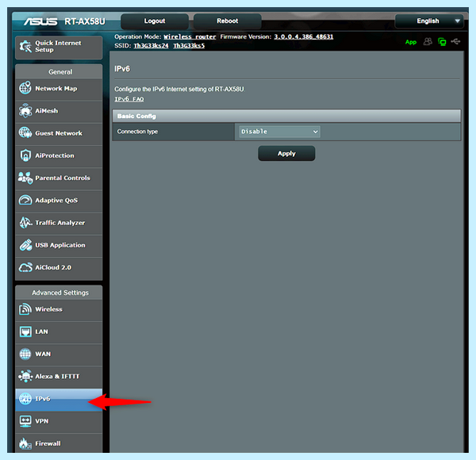This screenshot has width=476, height=460.
Task: Go to AiProtection settings
Action: (59, 155)
